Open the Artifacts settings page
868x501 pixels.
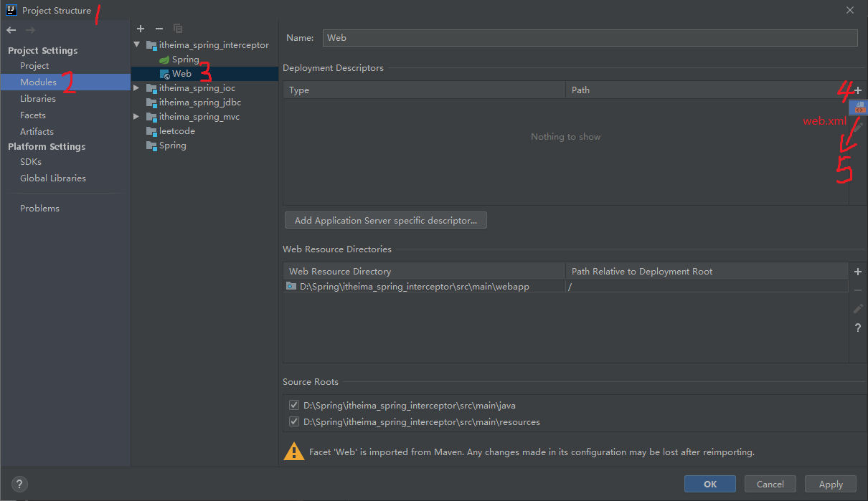click(x=37, y=132)
